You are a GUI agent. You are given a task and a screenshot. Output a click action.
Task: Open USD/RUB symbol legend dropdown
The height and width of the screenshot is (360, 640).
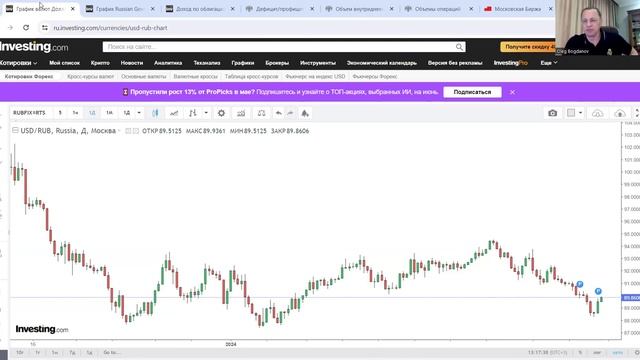click(x=119, y=131)
